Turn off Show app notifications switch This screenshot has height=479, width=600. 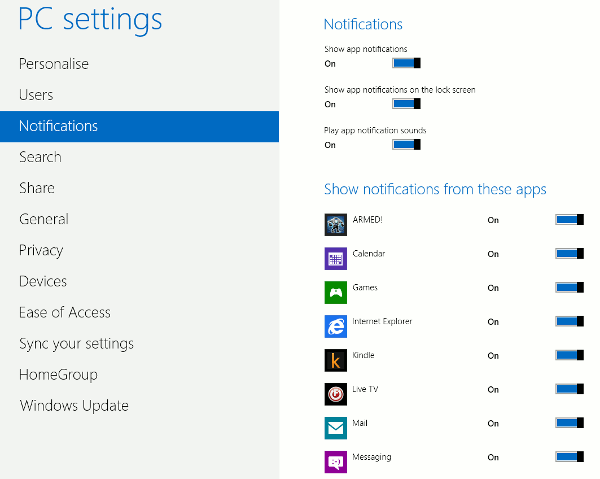[406, 63]
